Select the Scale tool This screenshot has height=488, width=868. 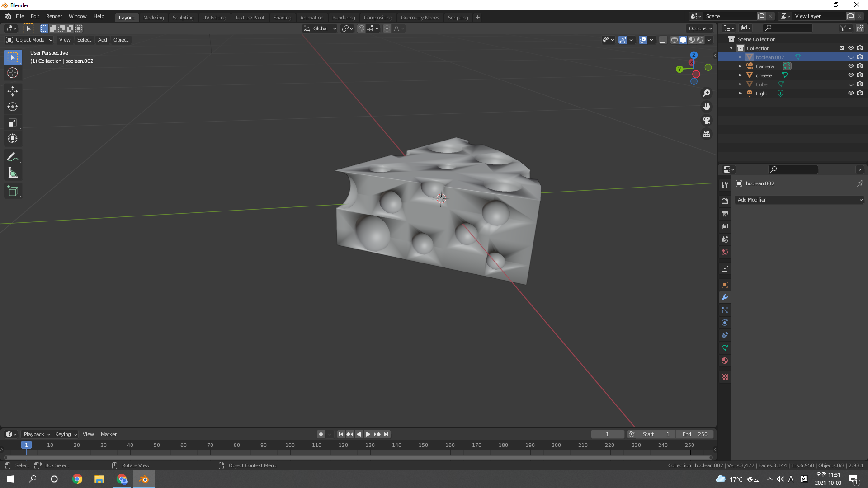13,122
